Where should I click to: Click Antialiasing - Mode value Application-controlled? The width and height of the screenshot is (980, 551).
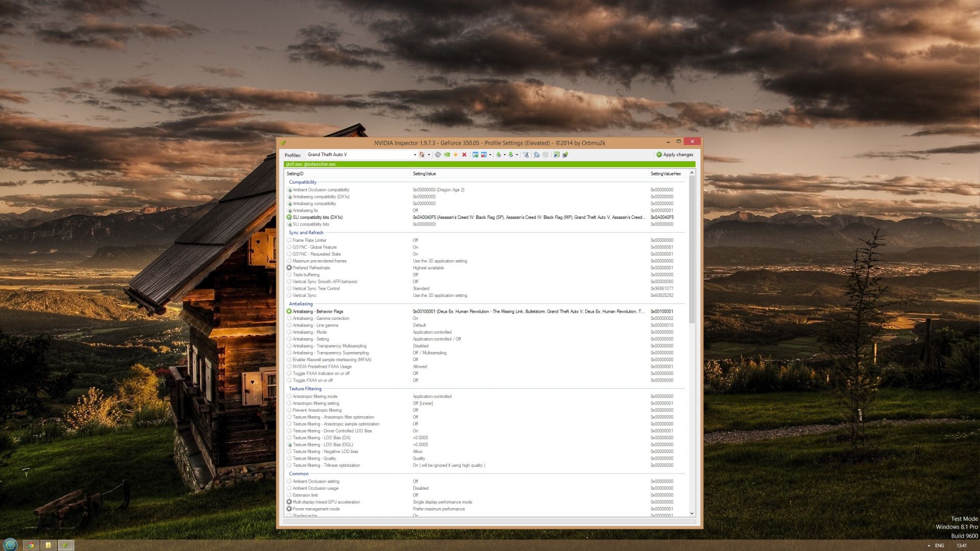coord(432,332)
